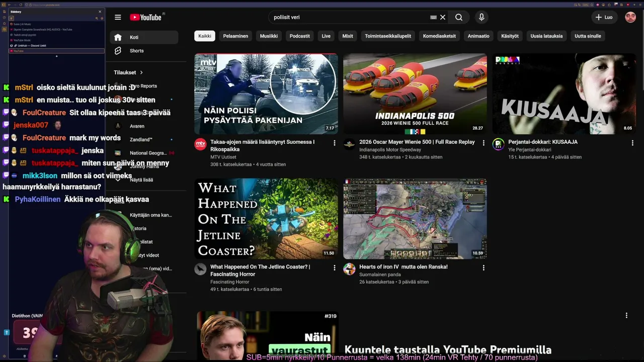
Task: Open more options for Takaa-ajojen video
Action: point(334,143)
